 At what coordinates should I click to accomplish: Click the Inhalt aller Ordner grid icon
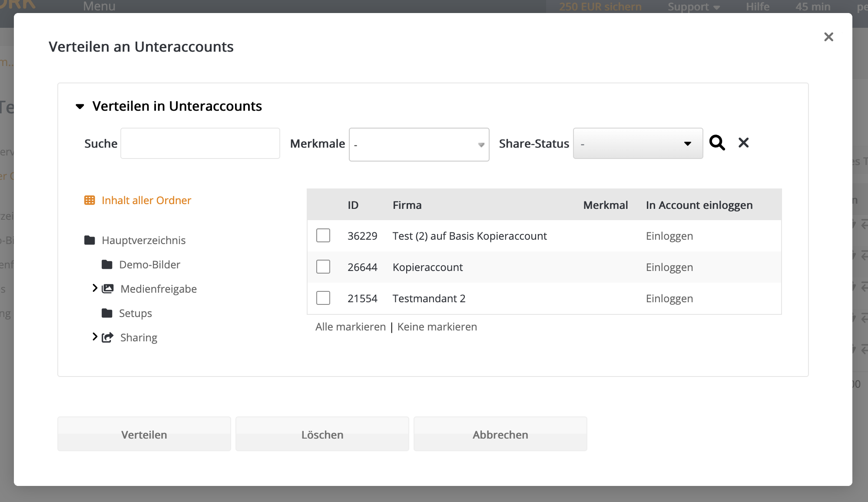pos(89,200)
